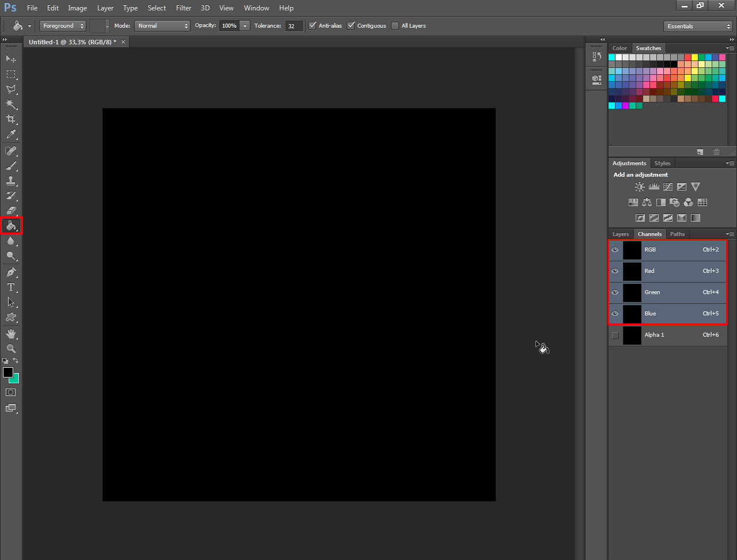Add a Brightness/Contrast adjustment

coord(640,186)
